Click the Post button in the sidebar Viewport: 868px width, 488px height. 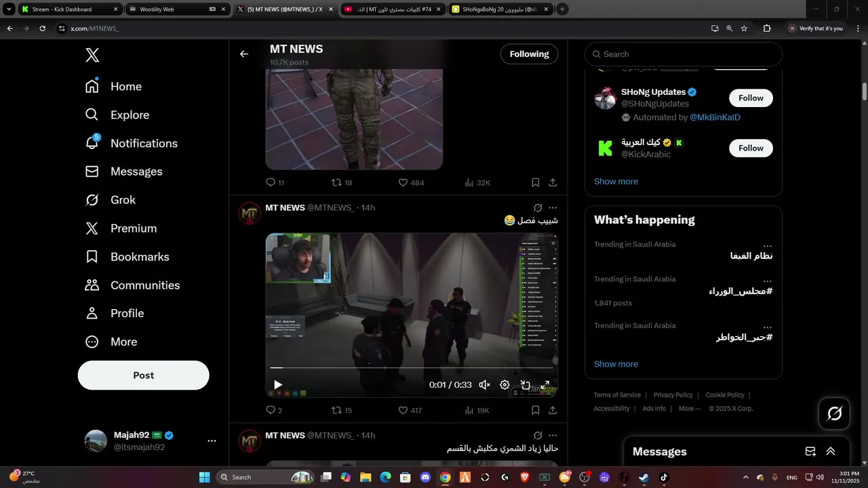click(x=144, y=375)
